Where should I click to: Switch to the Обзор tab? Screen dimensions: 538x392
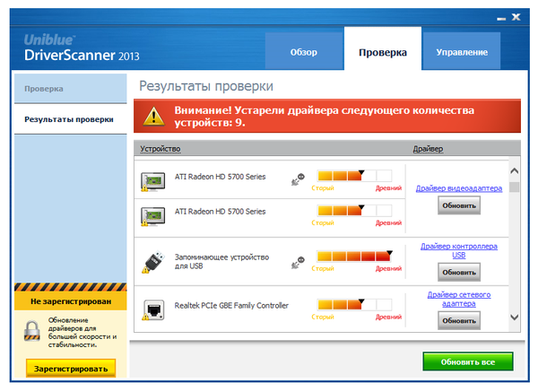point(304,52)
